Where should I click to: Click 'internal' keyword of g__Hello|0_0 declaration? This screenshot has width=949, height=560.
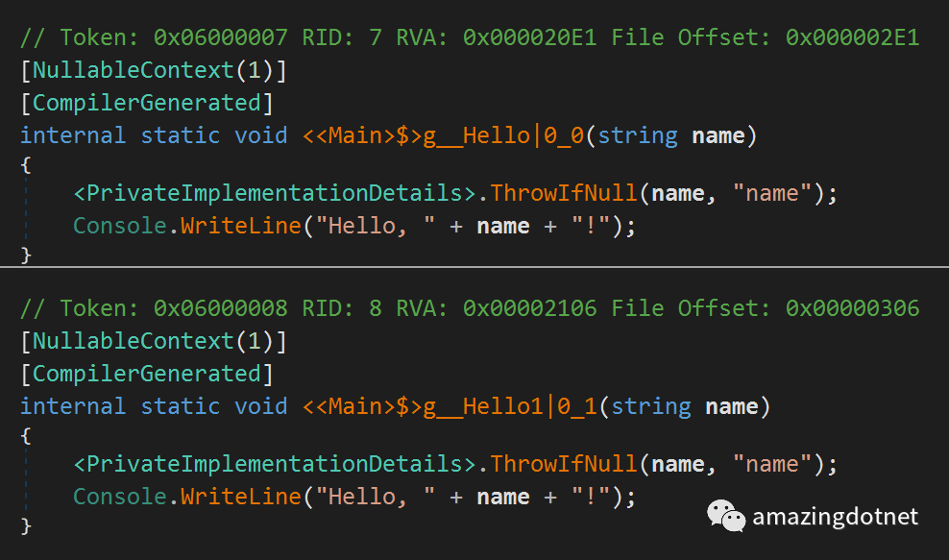coord(73,135)
